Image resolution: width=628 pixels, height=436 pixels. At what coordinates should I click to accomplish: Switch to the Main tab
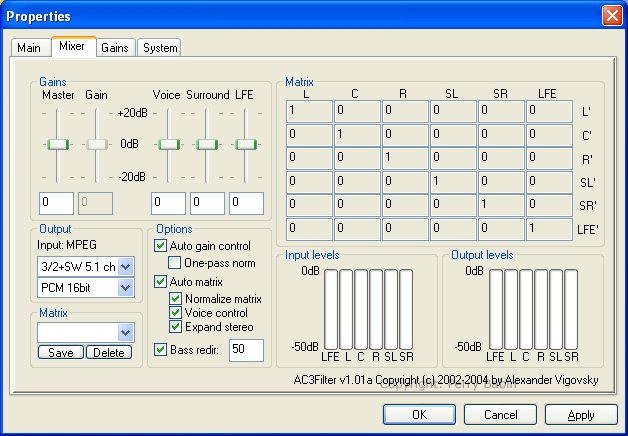tap(29, 48)
